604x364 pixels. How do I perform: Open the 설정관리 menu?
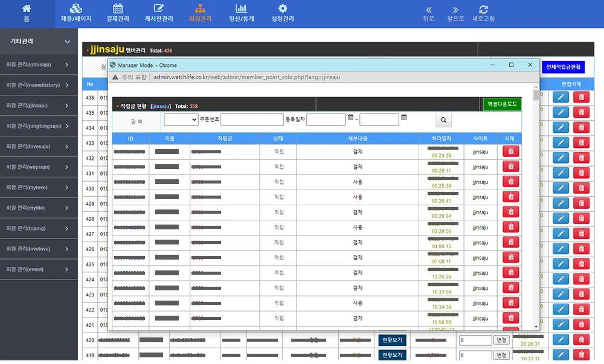282,13
